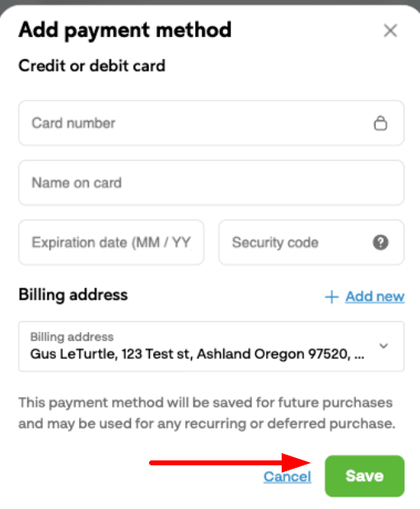
Task: Close the Add payment method dialog
Action: (390, 30)
